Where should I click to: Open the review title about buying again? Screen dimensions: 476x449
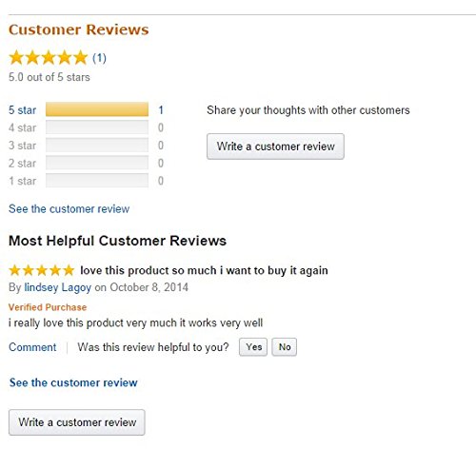204,270
